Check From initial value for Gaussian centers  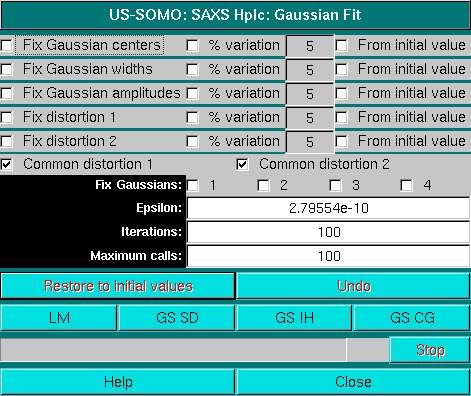(x=342, y=45)
